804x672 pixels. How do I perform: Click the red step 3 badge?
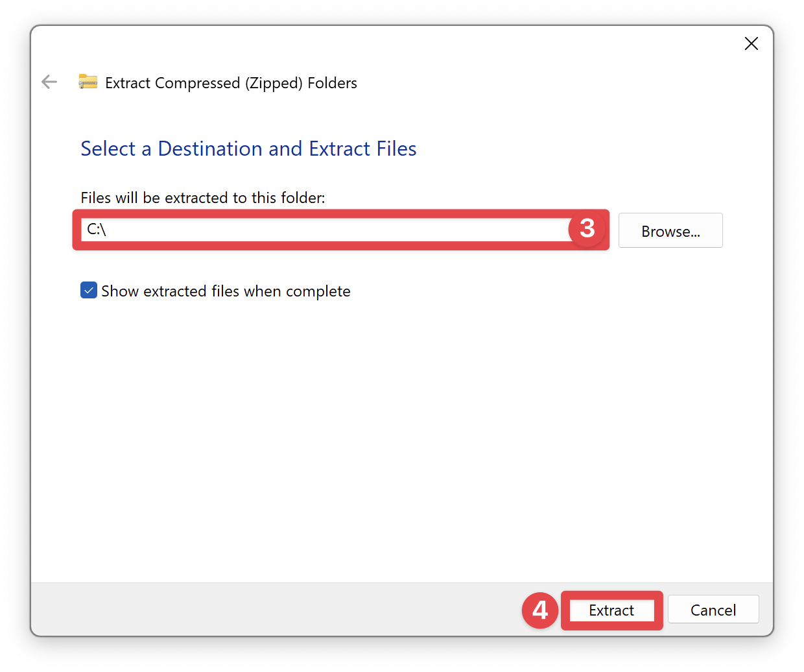click(587, 228)
